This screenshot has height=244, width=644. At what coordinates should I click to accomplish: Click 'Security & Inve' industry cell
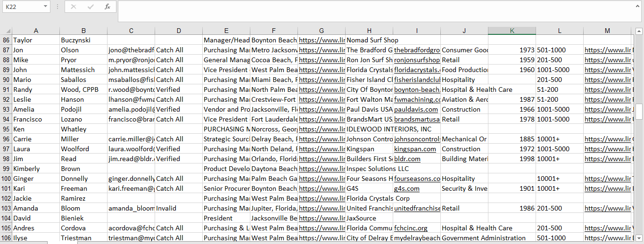click(464, 188)
